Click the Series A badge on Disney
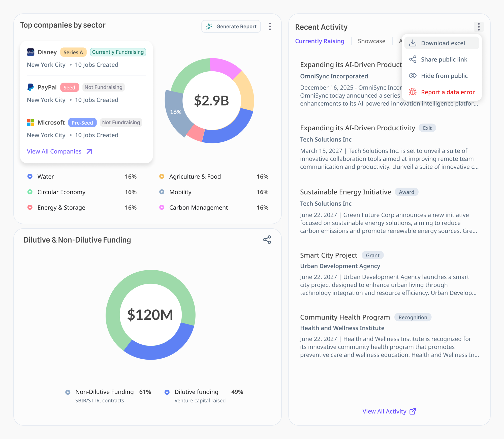The image size is (504, 439). [73, 52]
